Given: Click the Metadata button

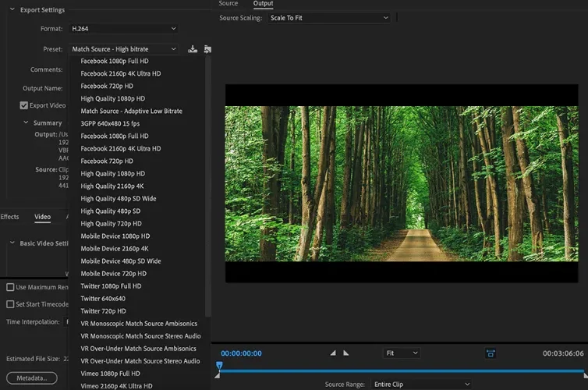Looking at the screenshot, I should click(32, 378).
